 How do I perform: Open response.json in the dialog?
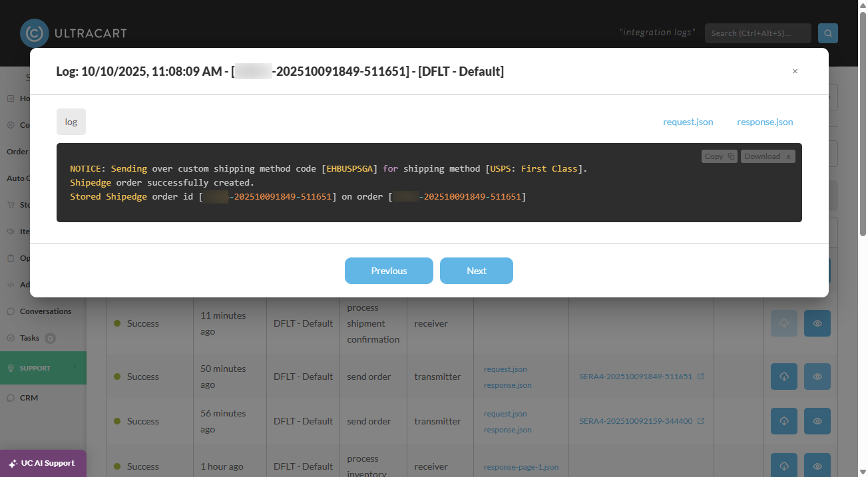(x=765, y=122)
